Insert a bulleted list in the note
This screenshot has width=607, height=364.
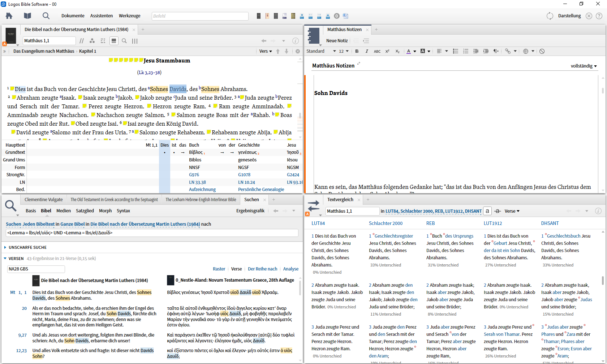tap(456, 51)
